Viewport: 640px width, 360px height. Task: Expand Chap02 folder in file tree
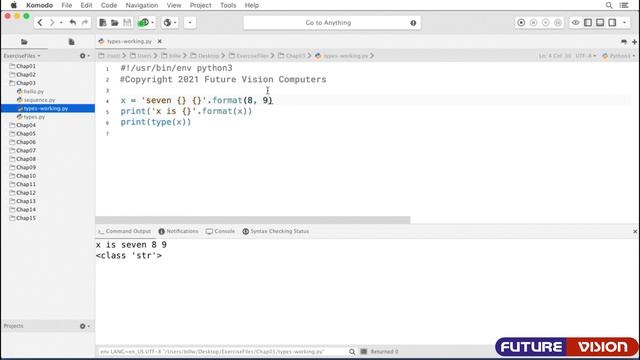tap(22, 75)
